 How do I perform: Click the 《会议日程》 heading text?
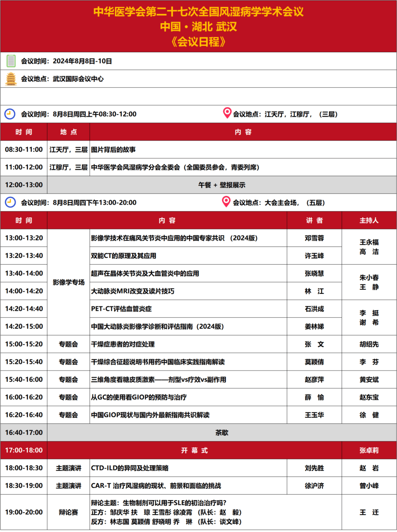[198, 42]
